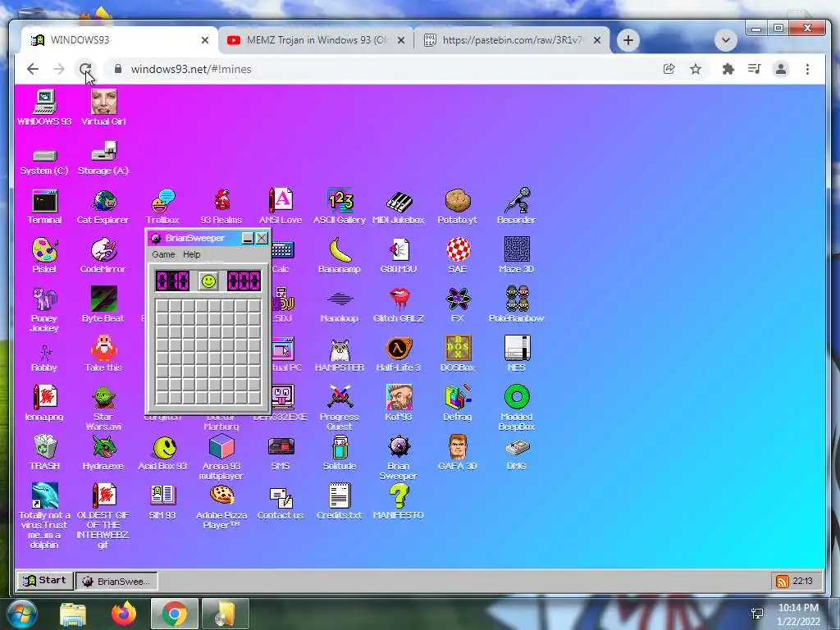
Task: Open the HAMPSTER icon
Action: (x=339, y=354)
